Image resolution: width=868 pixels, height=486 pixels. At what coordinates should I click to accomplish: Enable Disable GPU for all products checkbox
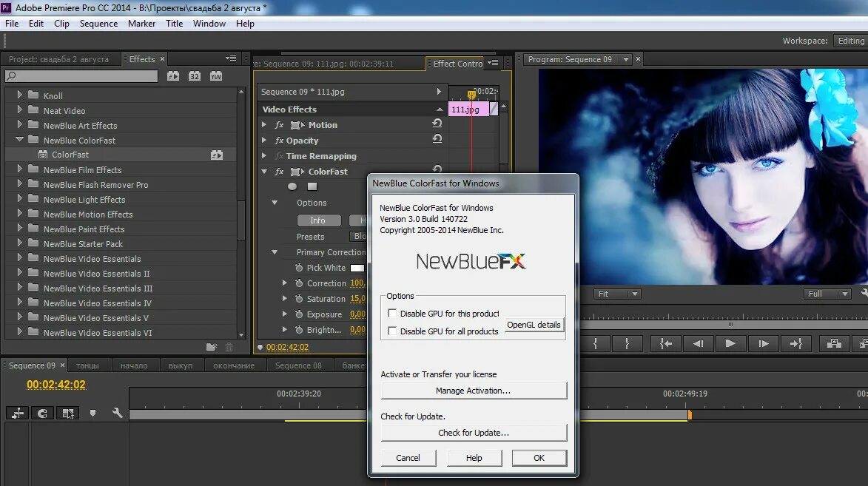392,331
